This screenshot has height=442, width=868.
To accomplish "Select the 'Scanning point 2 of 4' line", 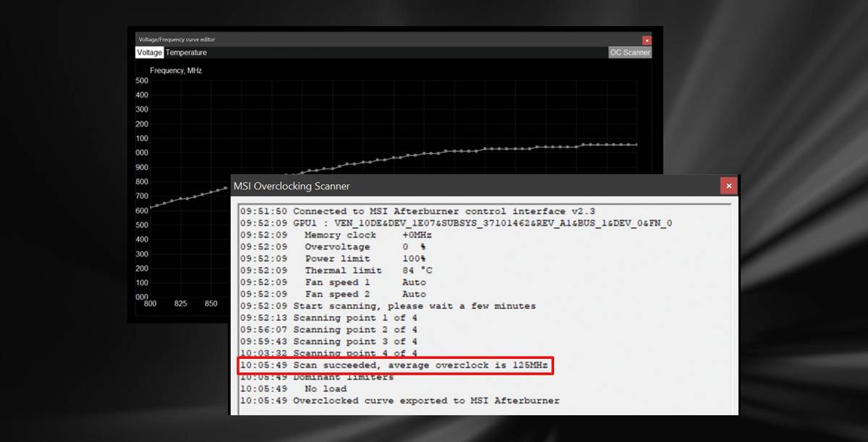I will (x=329, y=330).
